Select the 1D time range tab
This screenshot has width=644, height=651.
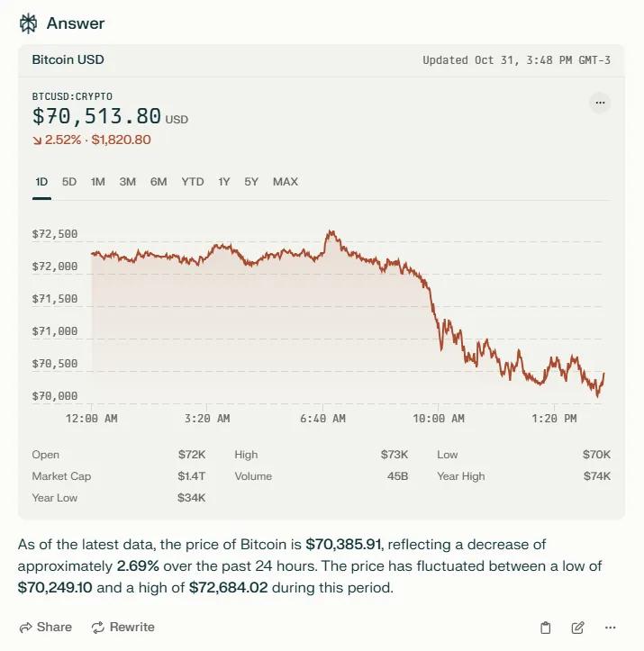[41, 182]
